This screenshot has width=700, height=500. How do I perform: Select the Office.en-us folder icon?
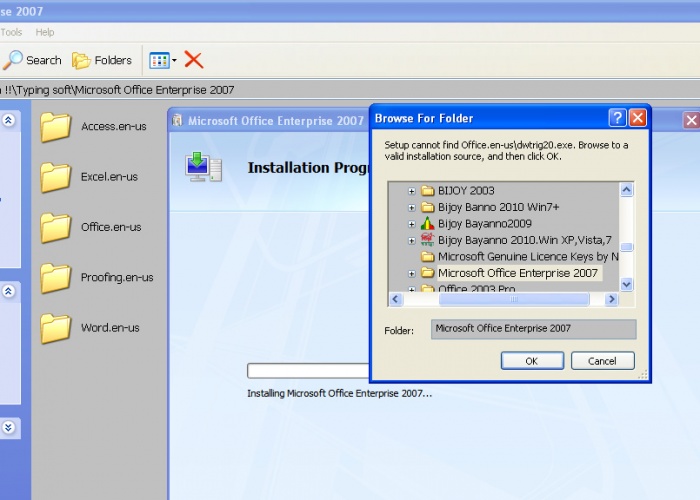click(x=55, y=228)
